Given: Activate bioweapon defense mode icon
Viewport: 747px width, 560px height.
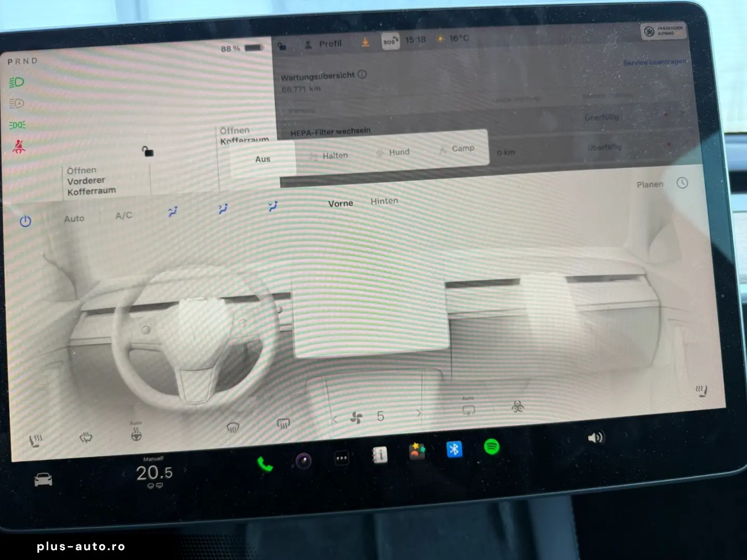Looking at the screenshot, I should pos(517,407).
